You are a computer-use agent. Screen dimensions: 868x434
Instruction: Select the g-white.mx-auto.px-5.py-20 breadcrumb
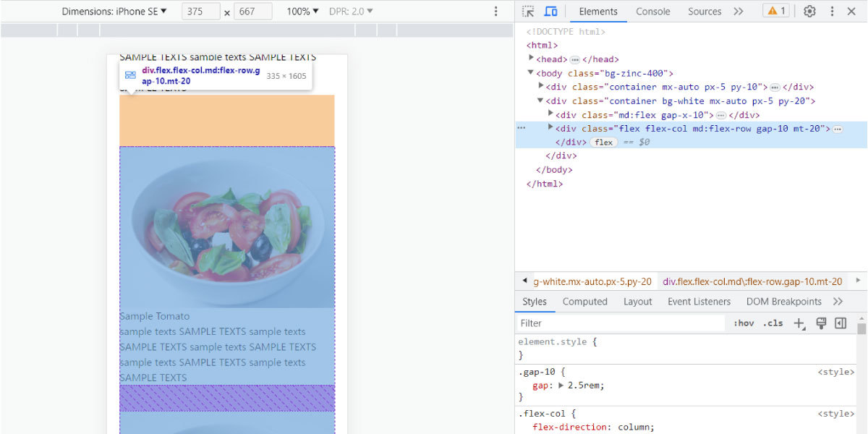[x=592, y=281]
